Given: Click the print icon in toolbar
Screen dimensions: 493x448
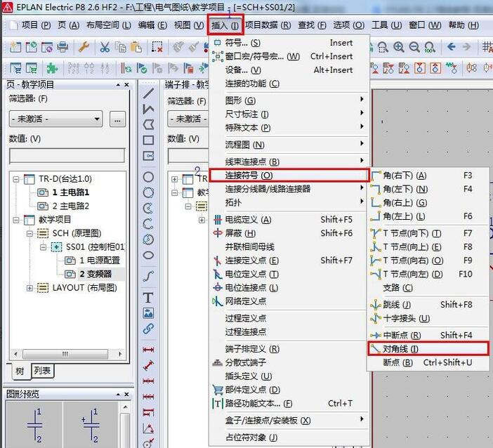Looking at the screenshot, I should (x=63, y=47).
